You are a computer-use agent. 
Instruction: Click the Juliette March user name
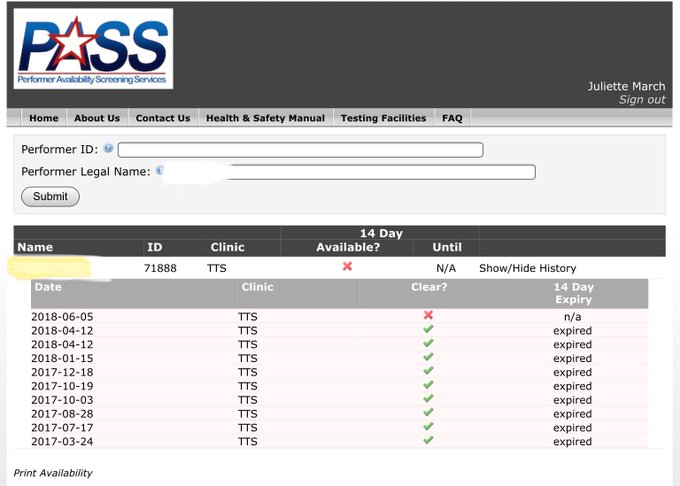(626, 86)
